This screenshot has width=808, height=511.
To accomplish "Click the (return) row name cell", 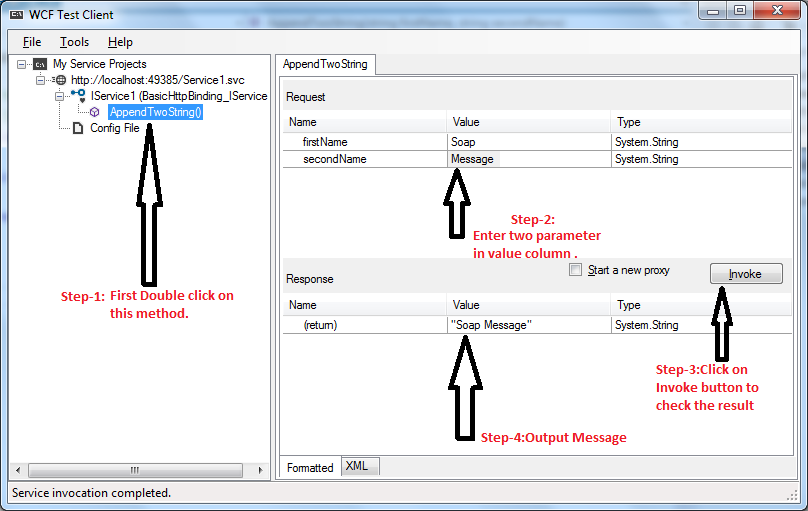I will pos(365,325).
